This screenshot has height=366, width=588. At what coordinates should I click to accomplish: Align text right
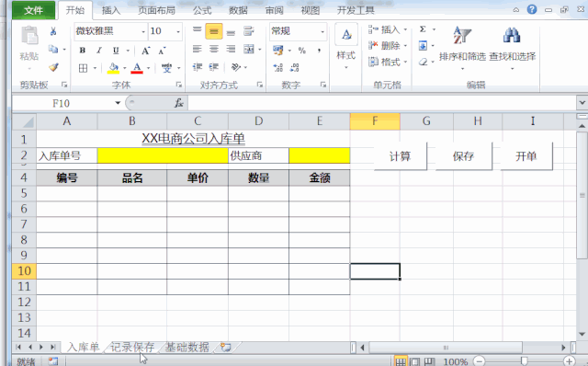pos(231,49)
